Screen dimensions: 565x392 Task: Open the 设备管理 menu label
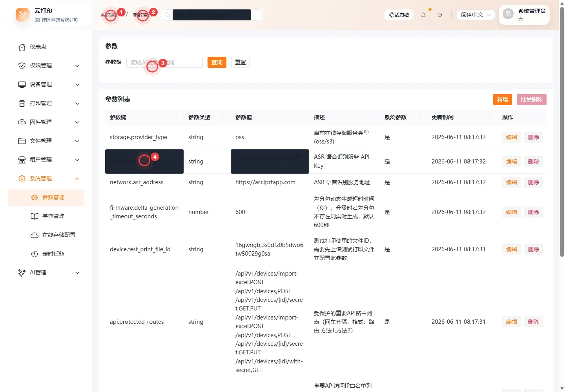click(41, 85)
